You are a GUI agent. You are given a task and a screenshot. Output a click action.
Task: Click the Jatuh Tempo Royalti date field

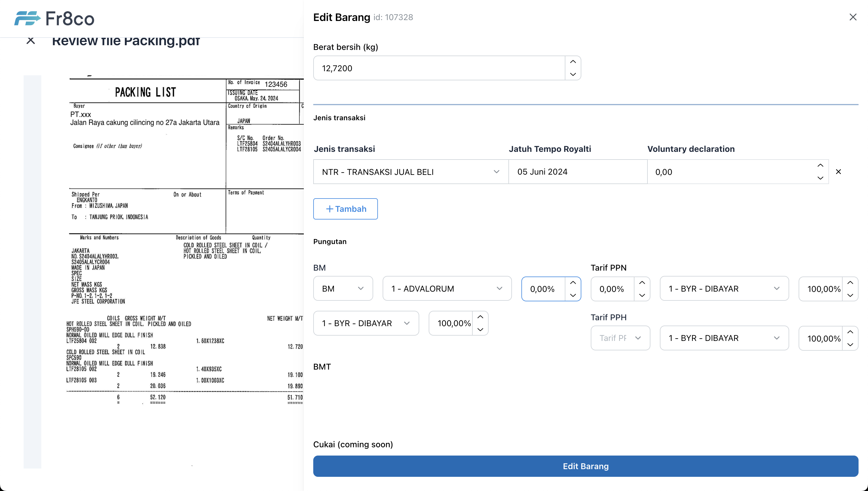click(x=577, y=172)
